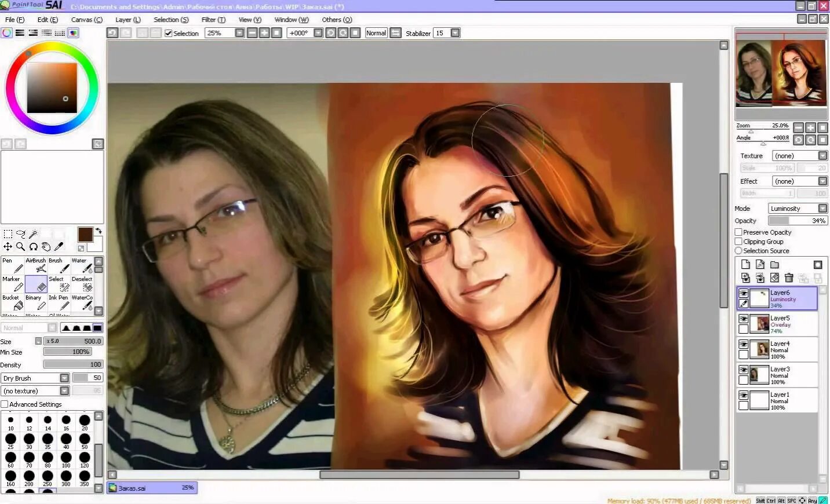Choose the Select pen tool

59,284
